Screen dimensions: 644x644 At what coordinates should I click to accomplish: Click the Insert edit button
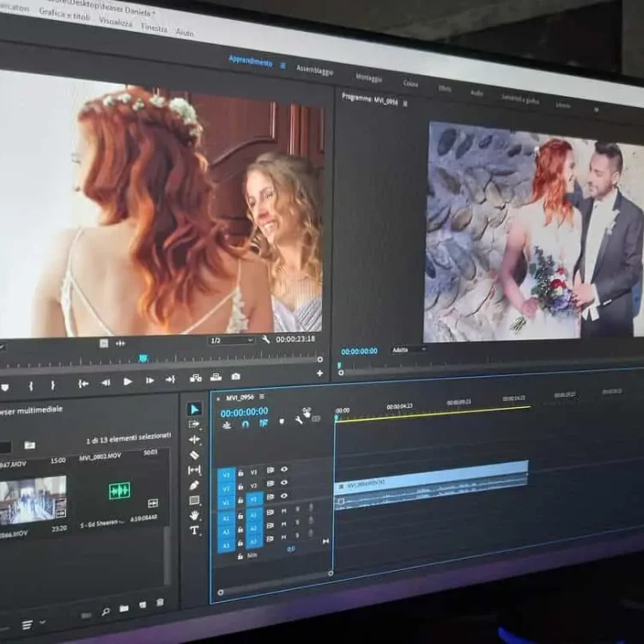coord(196,379)
